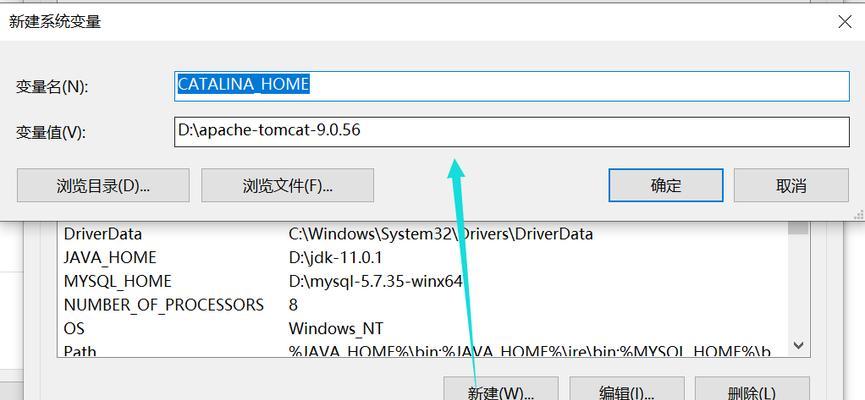The width and height of the screenshot is (865, 400).
Task: Click the variable value field with D:\apache-tomcat-9.0.56
Action: (x=511, y=131)
